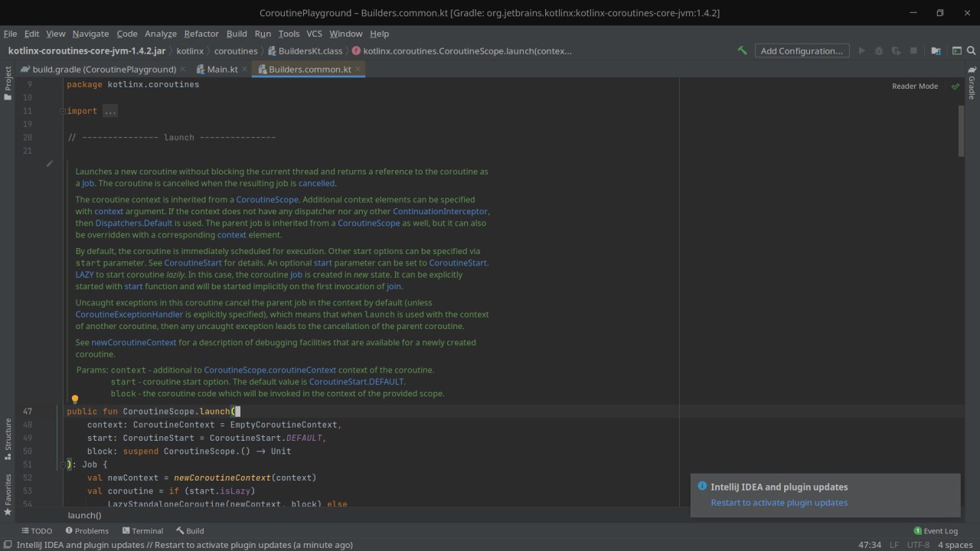Viewport: 980px width, 551px height.
Task: Follow the CoroutineExceptionHandler doc link
Action: coord(129,315)
